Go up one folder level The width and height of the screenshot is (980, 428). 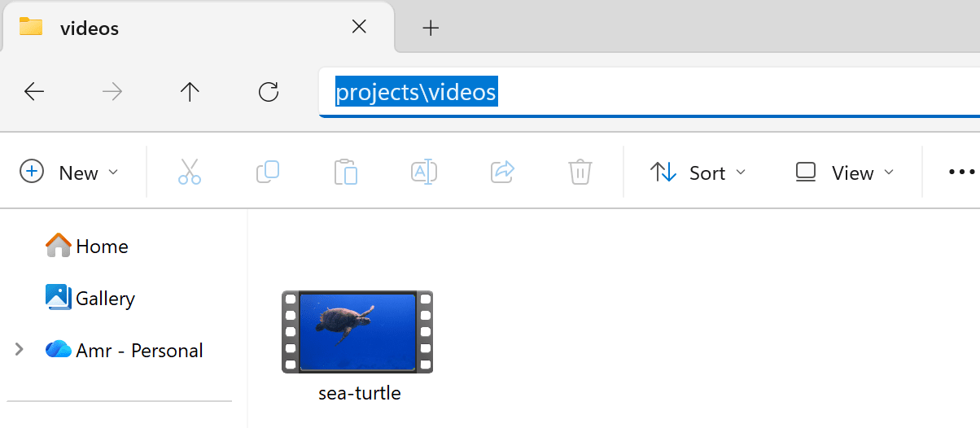[190, 92]
